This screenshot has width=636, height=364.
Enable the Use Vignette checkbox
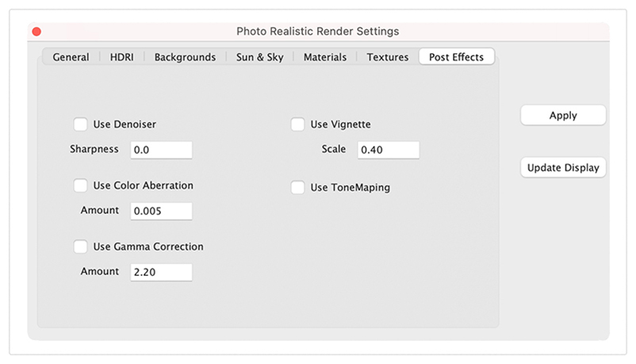pyautogui.click(x=297, y=125)
